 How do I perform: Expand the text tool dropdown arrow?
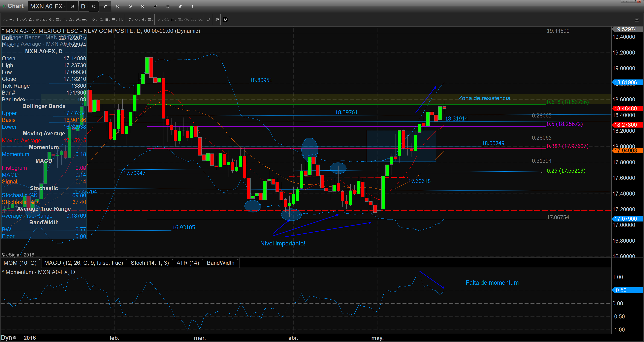click(x=132, y=21)
